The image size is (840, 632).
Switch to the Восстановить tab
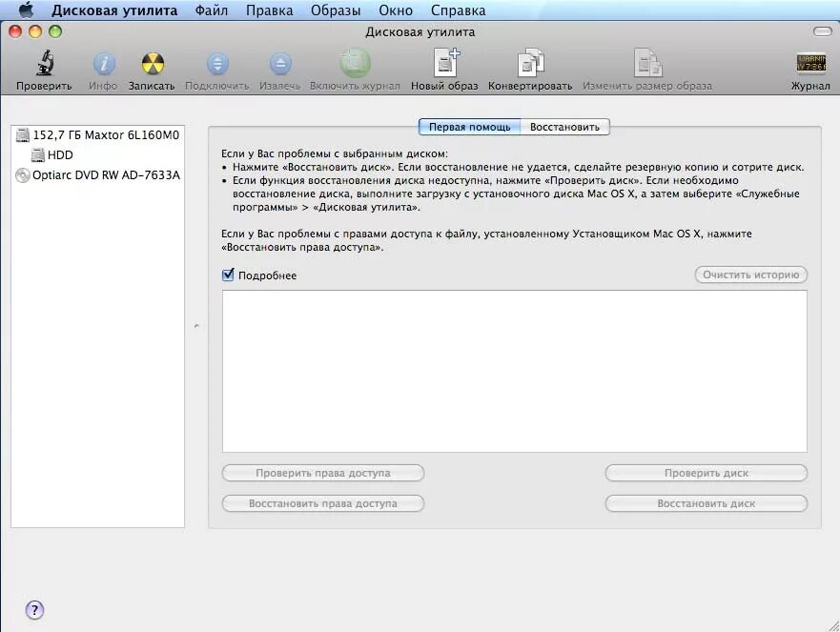click(566, 126)
